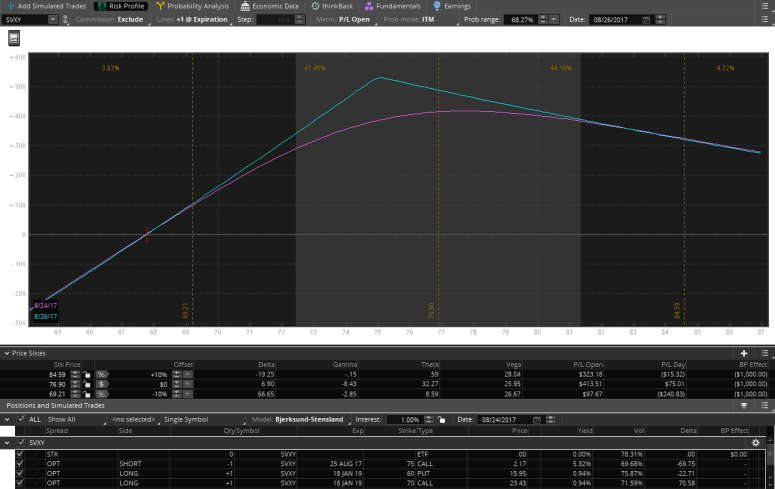
Task: Click the percent icon on the 76.90 slice row
Action: pos(101,384)
